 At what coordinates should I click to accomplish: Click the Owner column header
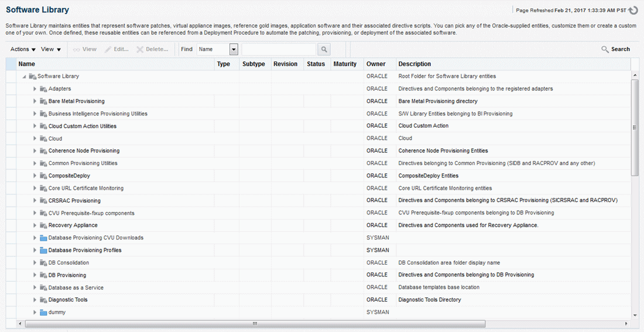point(379,64)
